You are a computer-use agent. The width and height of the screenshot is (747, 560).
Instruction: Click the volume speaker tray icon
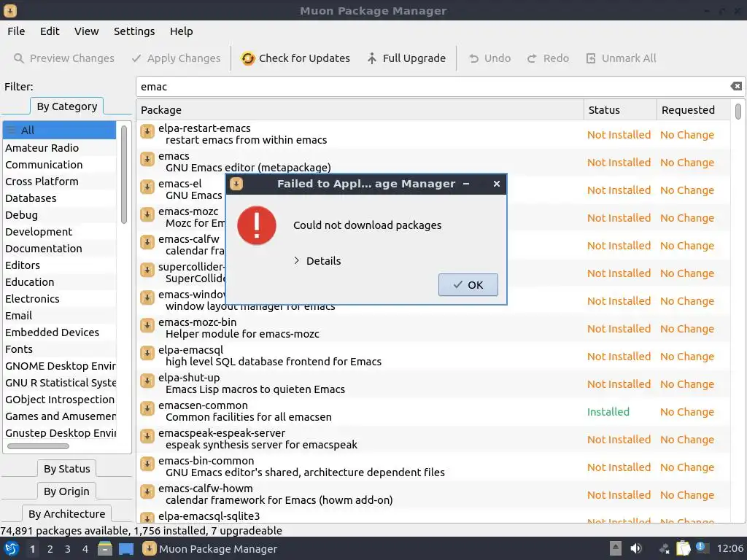point(635,548)
